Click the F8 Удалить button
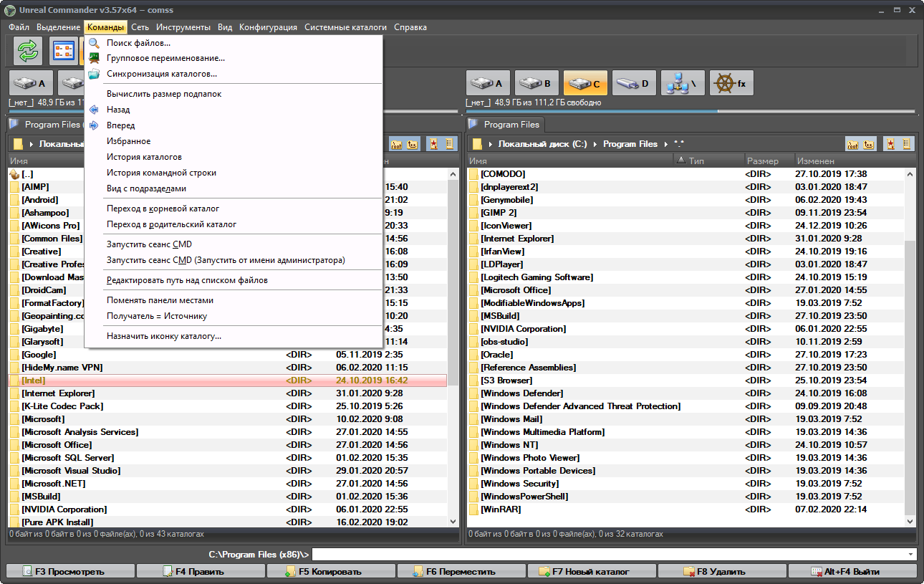Viewport: 924px width, 584px height. 723,572
